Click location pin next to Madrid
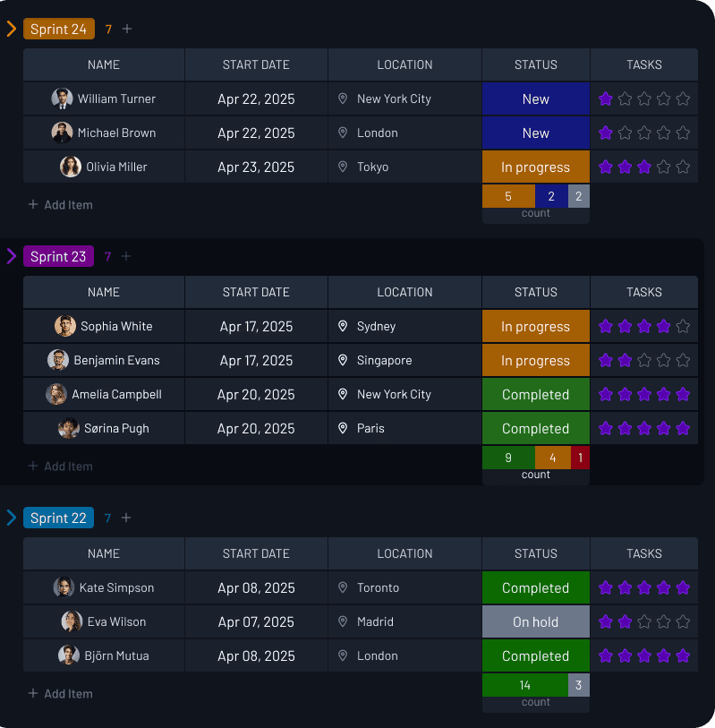Screen dimensions: 715x728 point(343,621)
